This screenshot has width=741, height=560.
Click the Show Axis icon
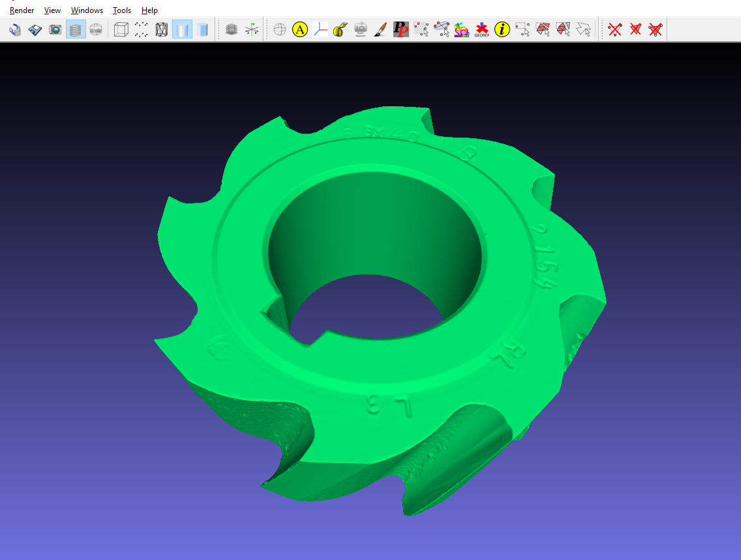click(252, 29)
